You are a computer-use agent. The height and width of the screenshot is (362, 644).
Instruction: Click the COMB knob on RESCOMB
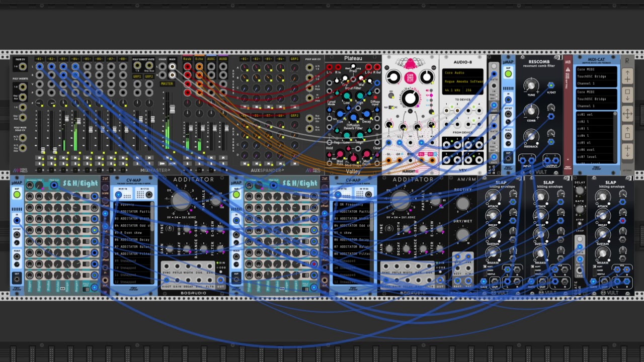[x=531, y=111]
